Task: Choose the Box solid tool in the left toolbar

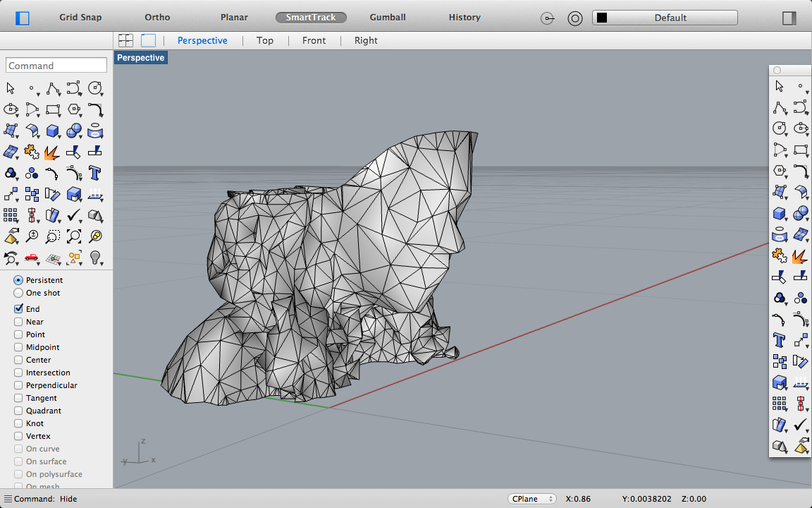Action: pos(52,131)
